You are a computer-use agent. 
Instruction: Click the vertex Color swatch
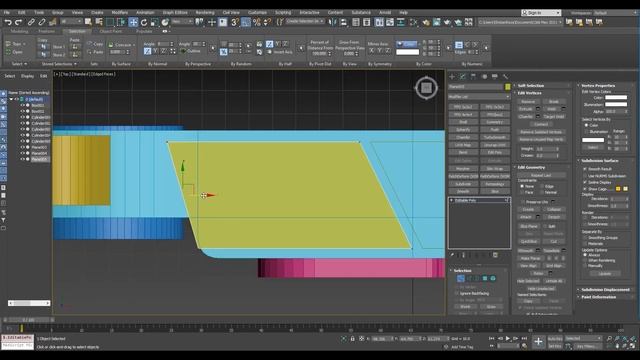[x=616, y=98]
